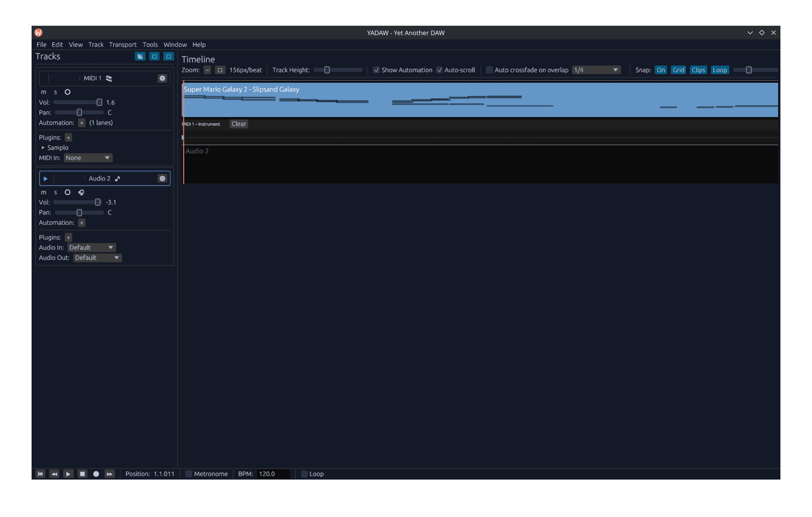Click the MIDI 1 volume slider handle

click(99, 103)
